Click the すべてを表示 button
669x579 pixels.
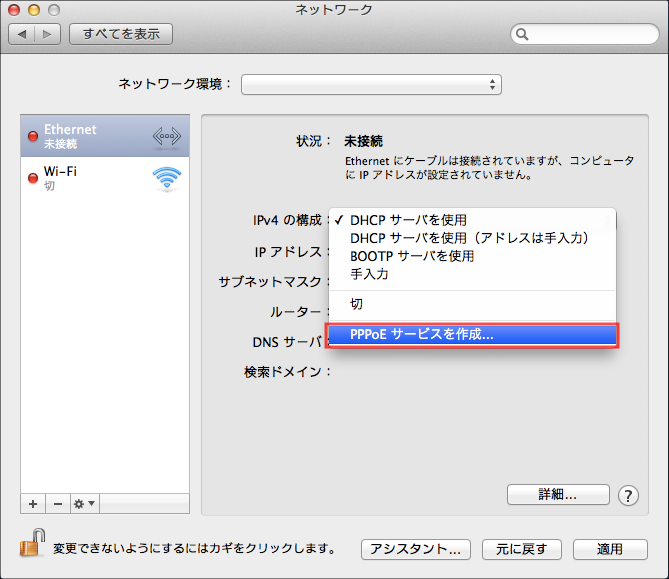click(121, 34)
